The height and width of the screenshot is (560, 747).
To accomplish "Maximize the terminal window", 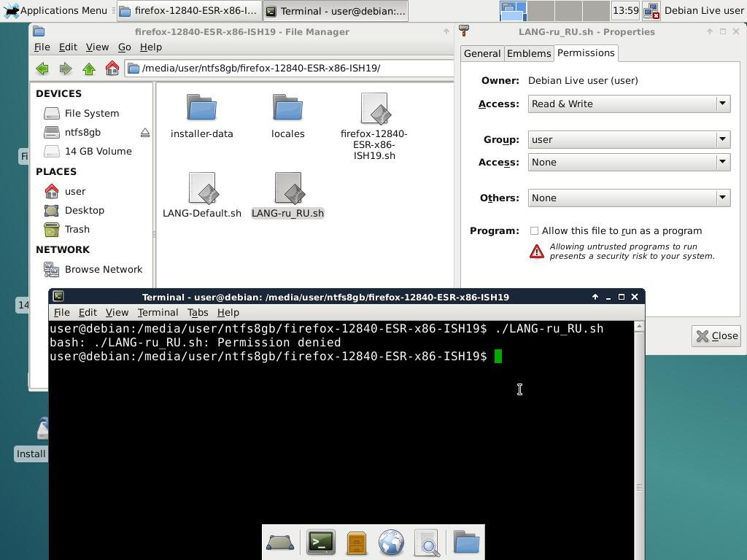I will tap(622, 297).
